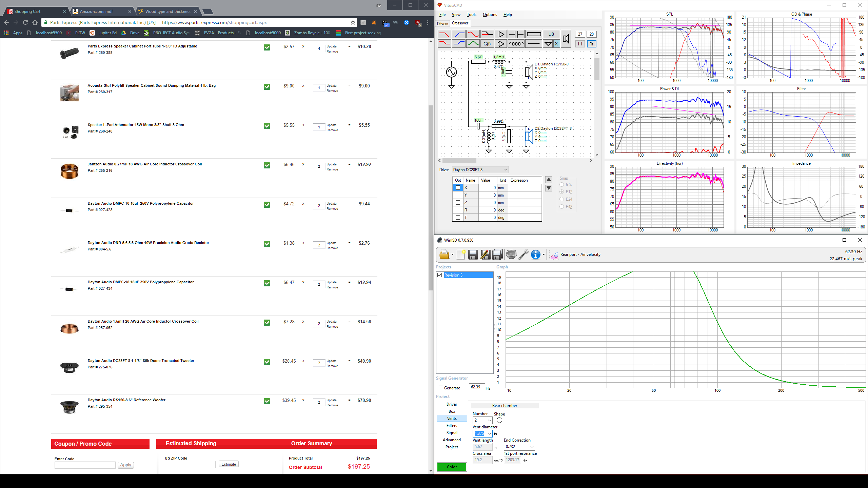Screen dimensions: 868x488
Task: Click the US ZIP Code input field
Action: pyautogui.click(x=190, y=465)
